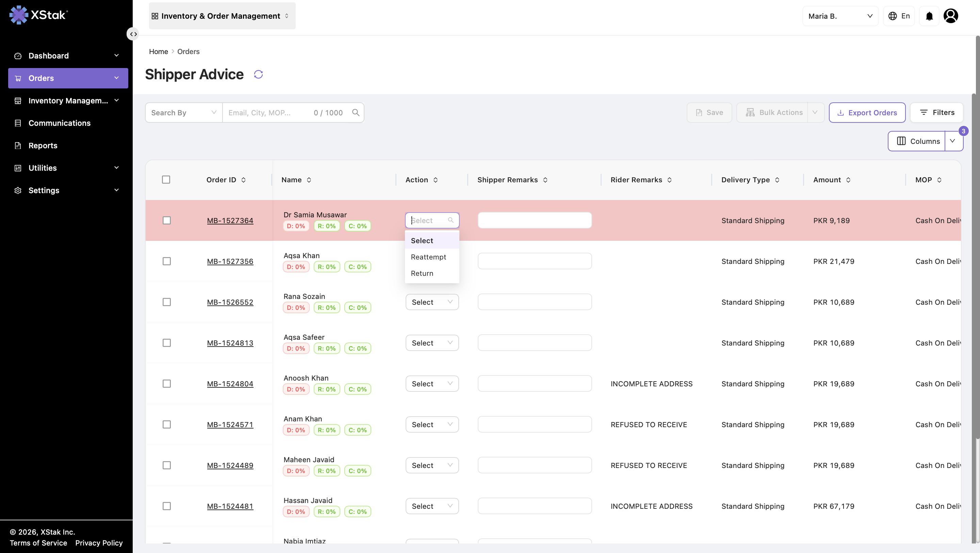Expand Utilities in the sidebar
The width and height of the screenshot is (980, 553).
(68, 168)
